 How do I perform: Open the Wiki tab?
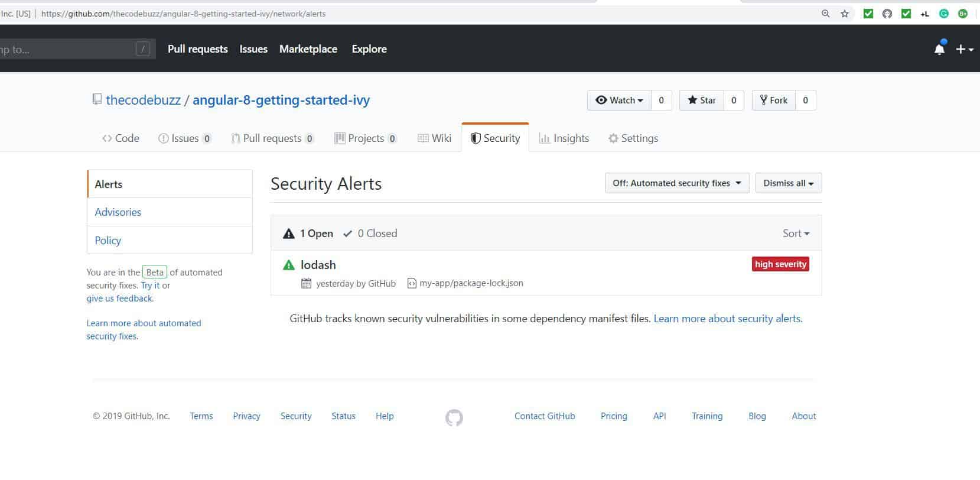coord(435,138)
